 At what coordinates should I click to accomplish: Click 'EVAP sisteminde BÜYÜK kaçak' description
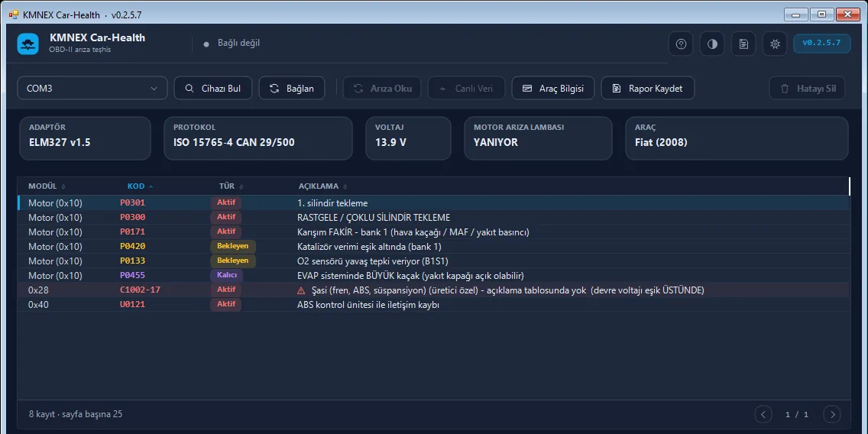(x=411, y=275)
